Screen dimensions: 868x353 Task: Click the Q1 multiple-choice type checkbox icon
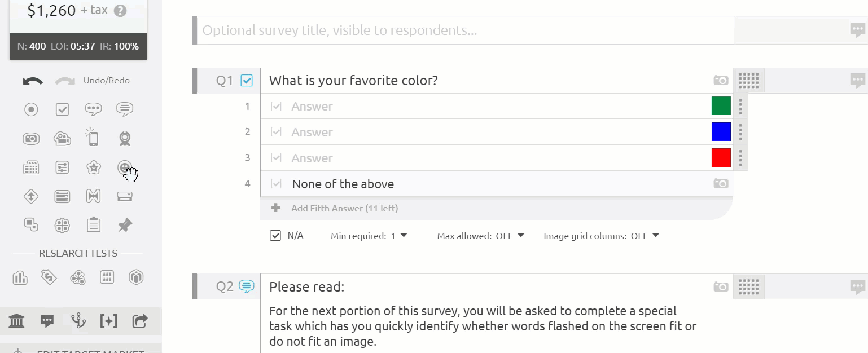(x=247, y=81)
